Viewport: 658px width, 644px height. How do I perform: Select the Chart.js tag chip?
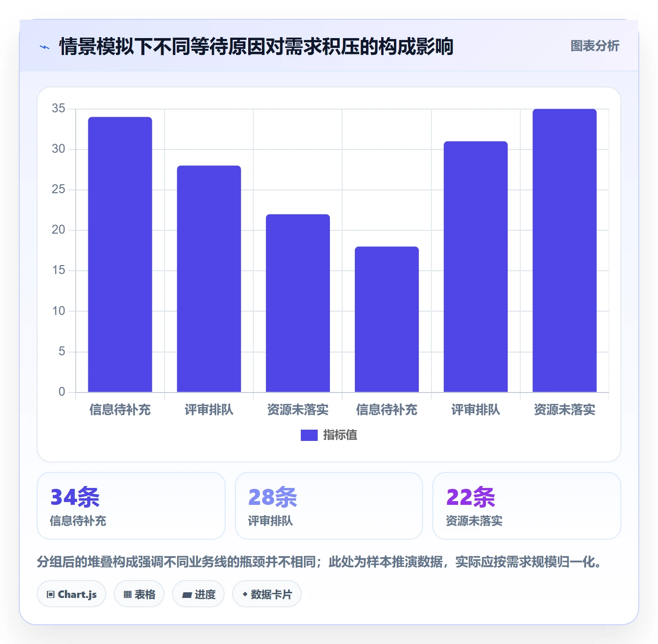(x=71, y=594)
